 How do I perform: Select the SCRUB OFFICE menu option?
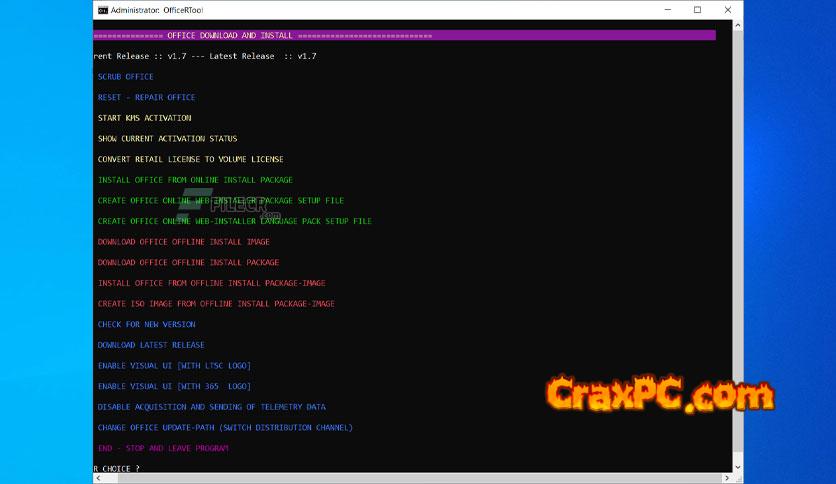click(x=125, y=77)
